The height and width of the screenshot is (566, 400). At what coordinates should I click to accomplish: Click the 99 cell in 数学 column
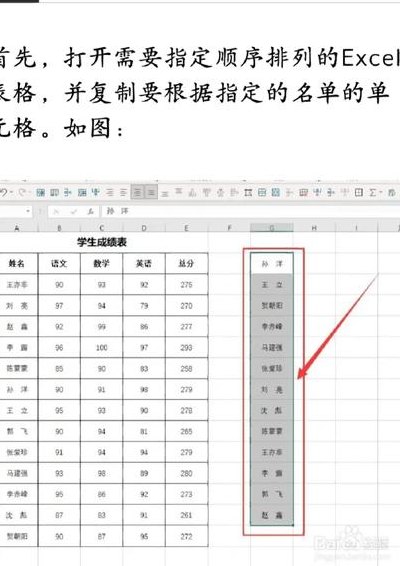pyautogui.click(x=101, y=327)
